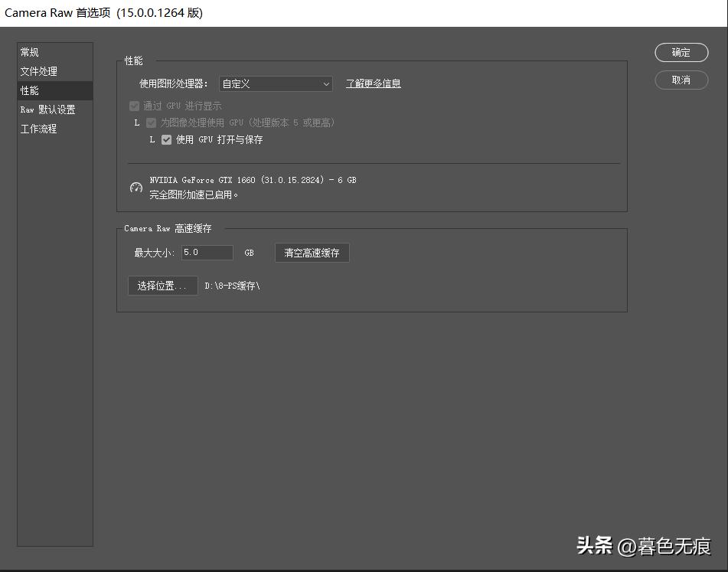Click the 选择位置 button
Image resolution: width=728 pixels, height=572 pixels.
(x=162, y=285)
